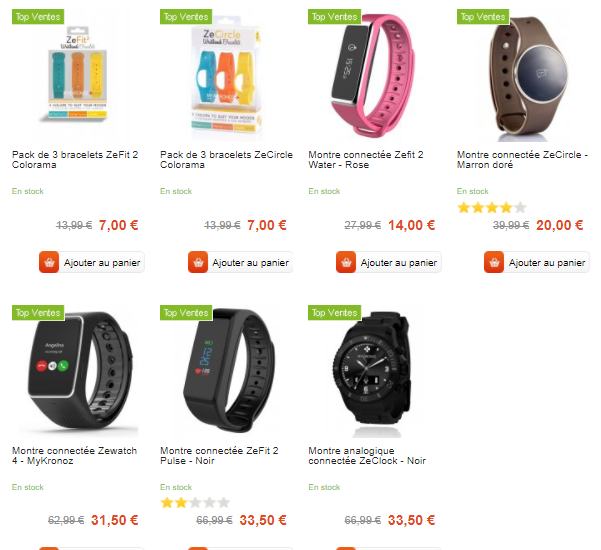601x550 pixels.
Task: Click basket icon for ZeCircle Colorama pack
Action: pyautogui.click(x=198, y=262)
